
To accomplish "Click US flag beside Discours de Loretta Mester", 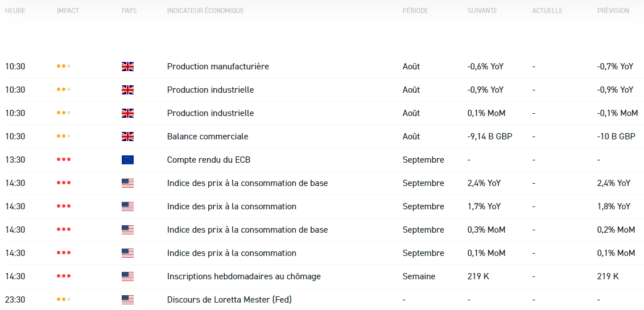I will [x=127, y=300].
